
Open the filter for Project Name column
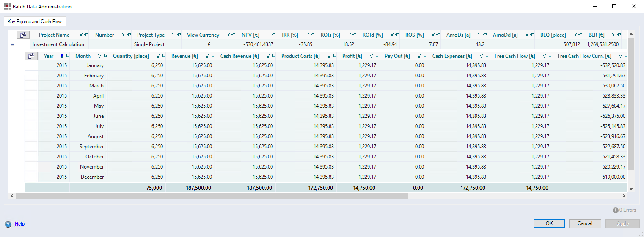pyautogui.click(x=81, y=35)
